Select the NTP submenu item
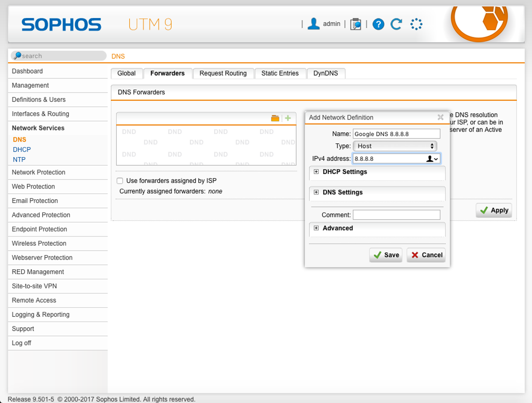 pyautogui.click(x=19, y=160)
